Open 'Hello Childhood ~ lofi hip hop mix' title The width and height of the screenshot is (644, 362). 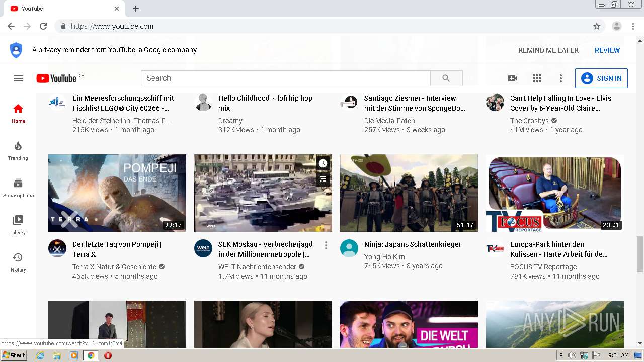pyautogui.click(x=265, y=103)
